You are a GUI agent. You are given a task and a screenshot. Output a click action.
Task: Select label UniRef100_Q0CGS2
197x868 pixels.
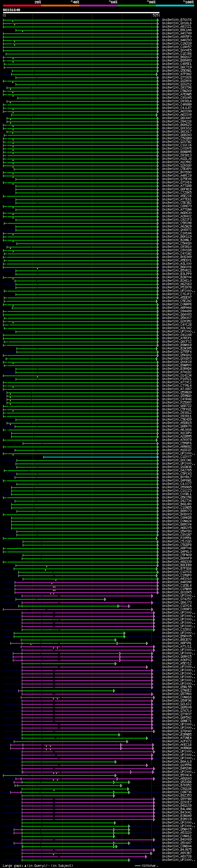pos(177,128)
